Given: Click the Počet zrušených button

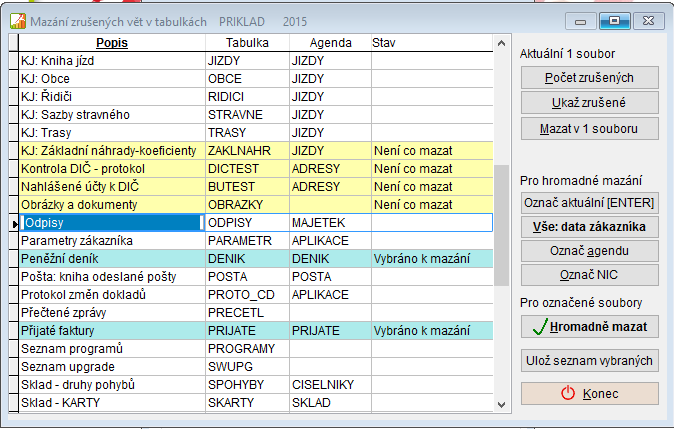Looking at the screenshot, I should tap(589, 78).
